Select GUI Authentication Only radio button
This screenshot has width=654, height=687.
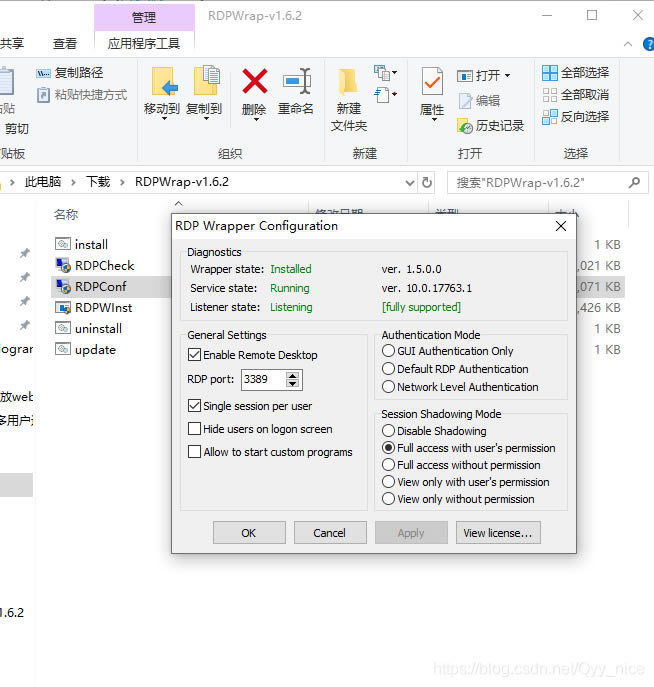[x=388, y=351]
